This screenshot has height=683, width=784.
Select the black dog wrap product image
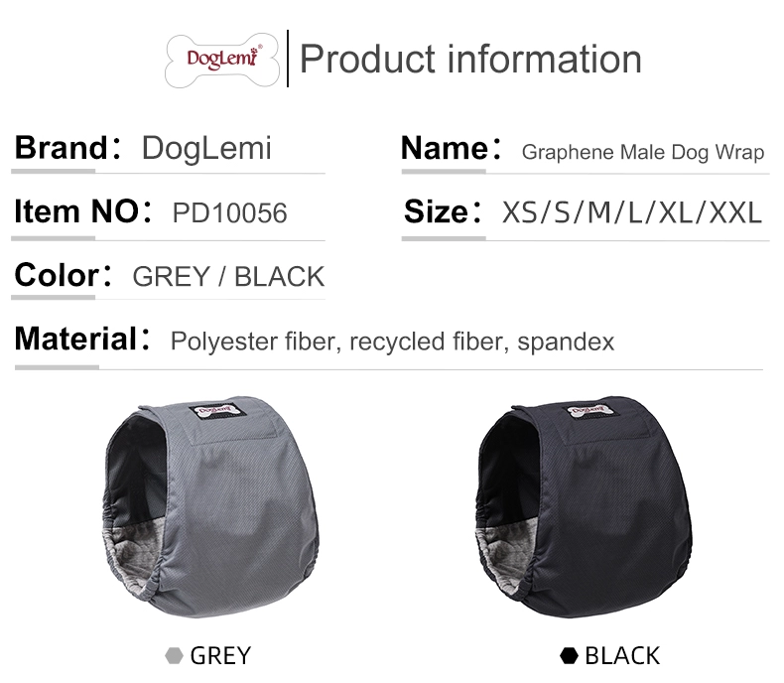tap(585, 506)
